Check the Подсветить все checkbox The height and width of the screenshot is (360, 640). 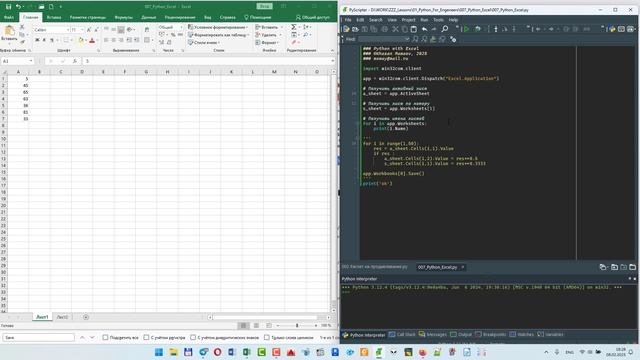coord(105,338)
